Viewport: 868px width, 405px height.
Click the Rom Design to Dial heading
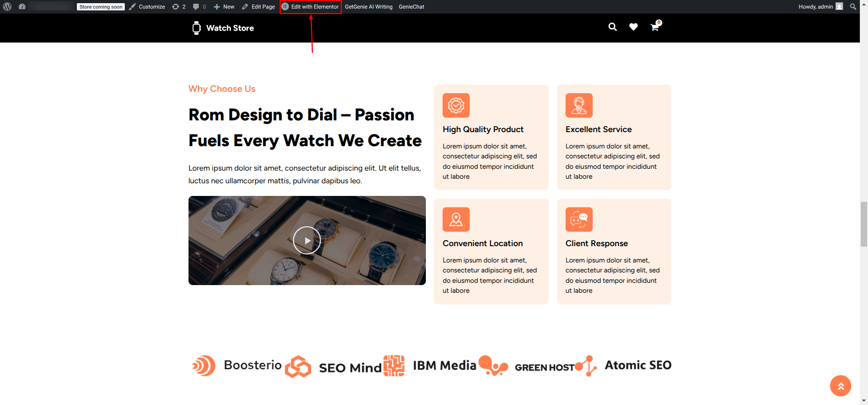[x=305, y=128]
